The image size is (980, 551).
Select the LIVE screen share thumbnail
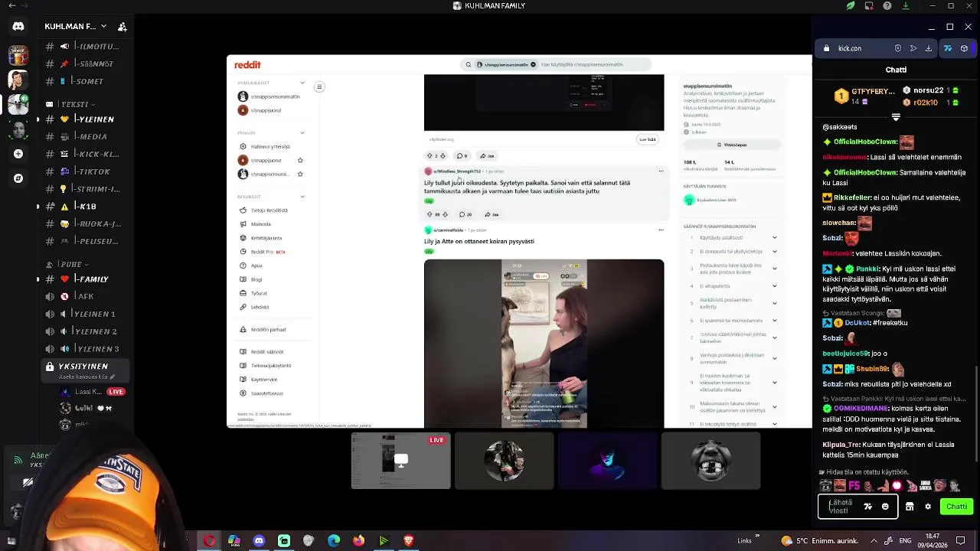point(400,461)
